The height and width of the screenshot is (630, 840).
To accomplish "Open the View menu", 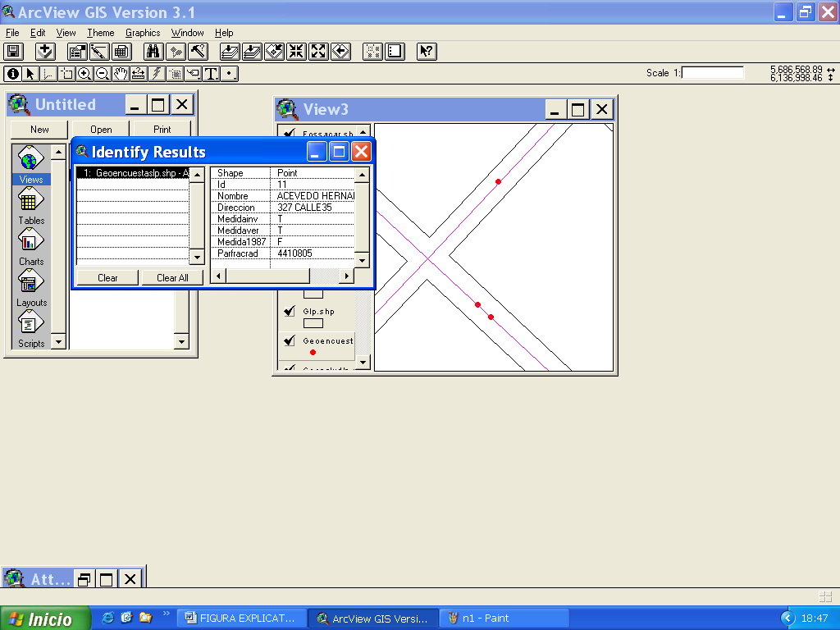I will tap(66, 33).
